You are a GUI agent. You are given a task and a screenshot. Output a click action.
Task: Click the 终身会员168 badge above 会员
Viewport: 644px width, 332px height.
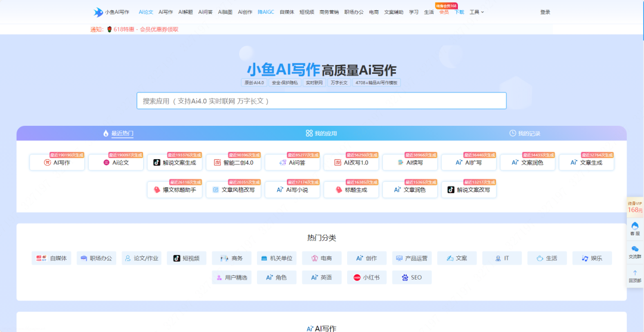446,6
